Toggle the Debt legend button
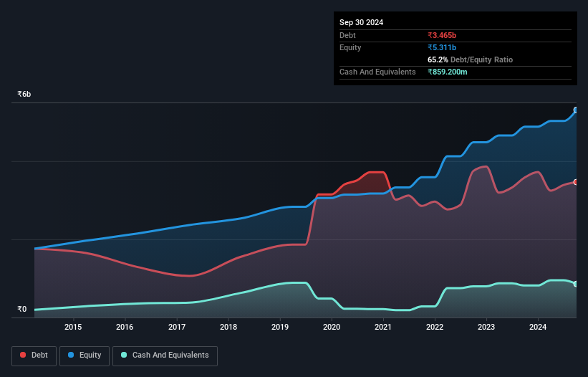Screen dimensions: 588x377 (x=34, y=355)
